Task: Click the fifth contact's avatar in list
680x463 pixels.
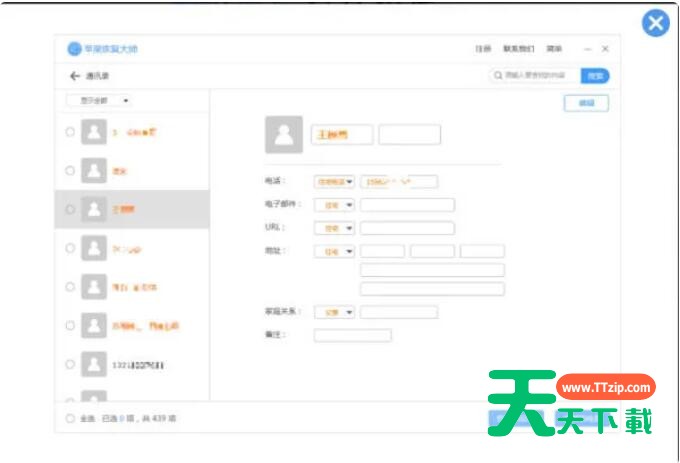Action: 94,287
